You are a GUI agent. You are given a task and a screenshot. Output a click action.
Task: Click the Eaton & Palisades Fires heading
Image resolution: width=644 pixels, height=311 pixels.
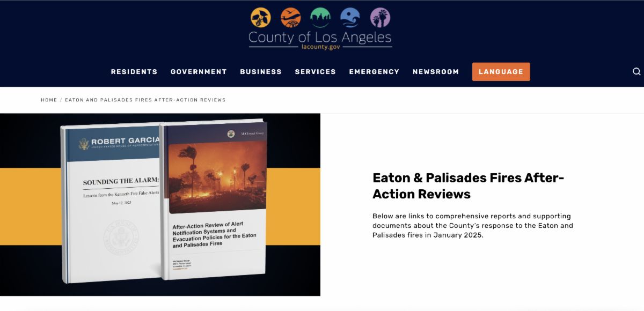point(468,186)
